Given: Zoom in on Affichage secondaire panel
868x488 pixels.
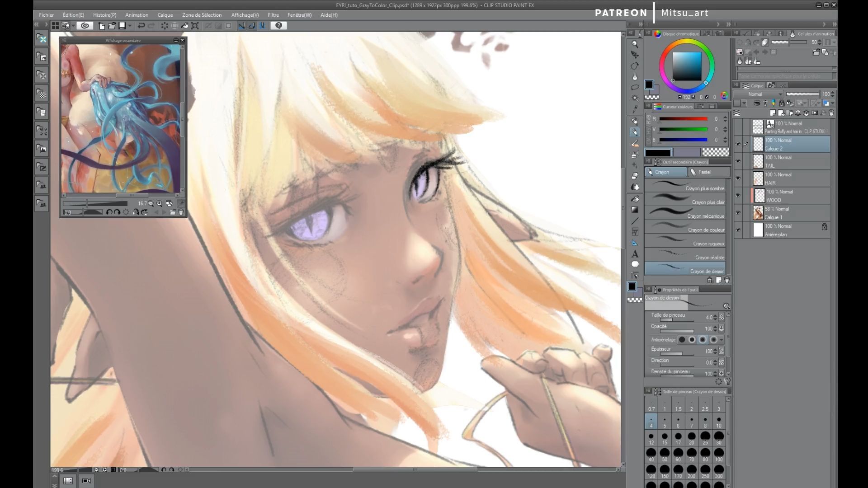Looking at the screenshot, I should (x=159, y=204).
